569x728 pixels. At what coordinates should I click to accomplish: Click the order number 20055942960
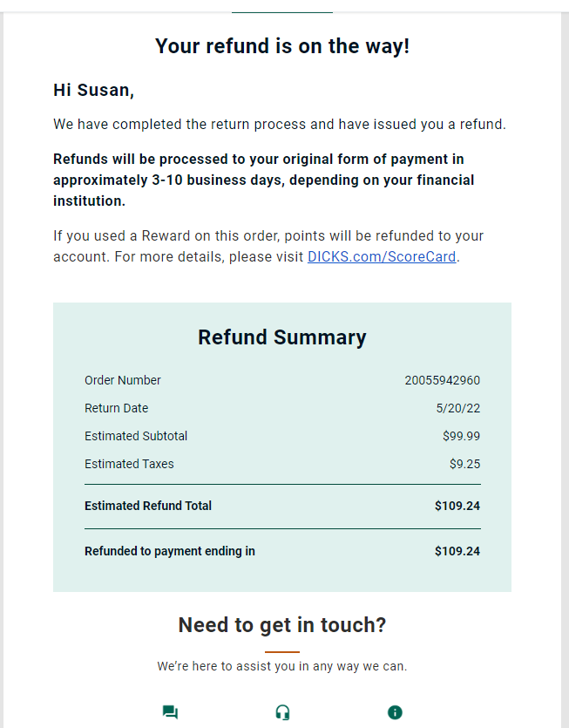443,380
